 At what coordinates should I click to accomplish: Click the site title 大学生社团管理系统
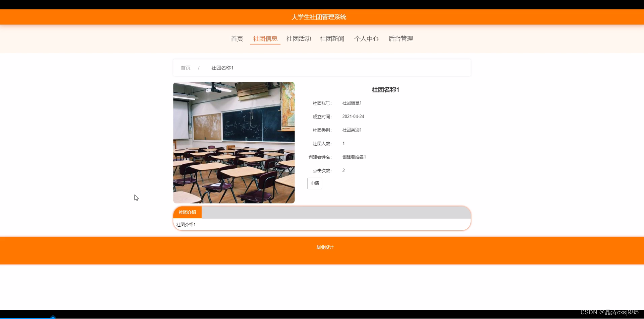[x=319, y=17]
